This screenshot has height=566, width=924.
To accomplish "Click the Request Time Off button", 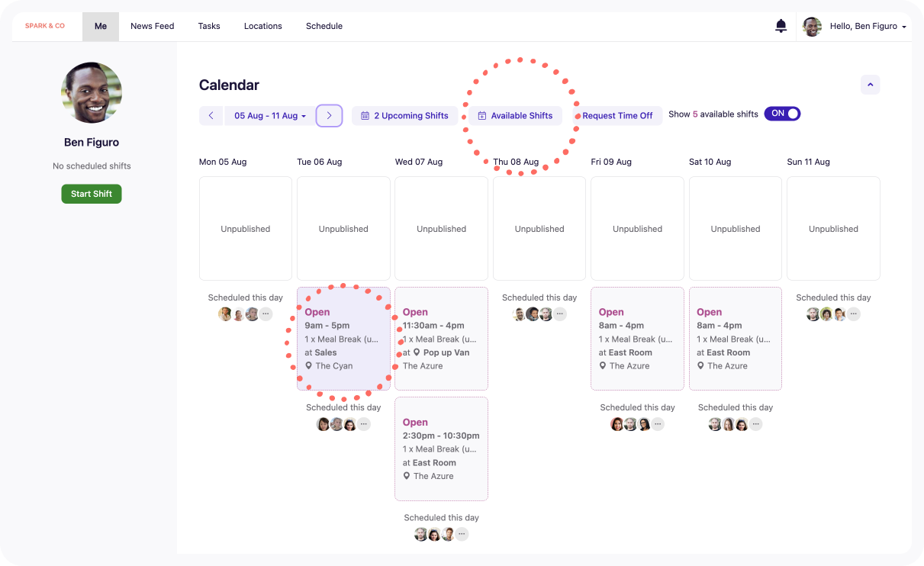I will click(617, 116).
